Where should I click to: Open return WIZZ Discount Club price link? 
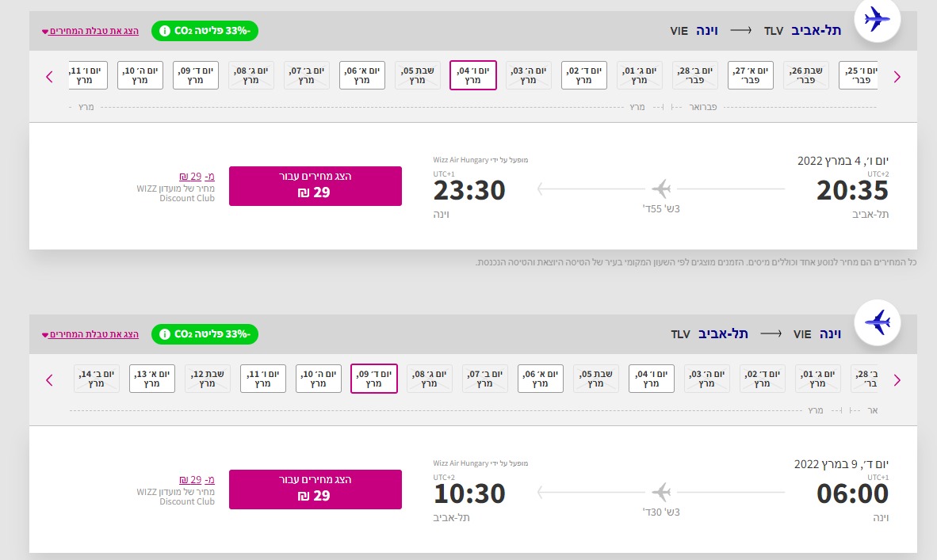[197, 480]
